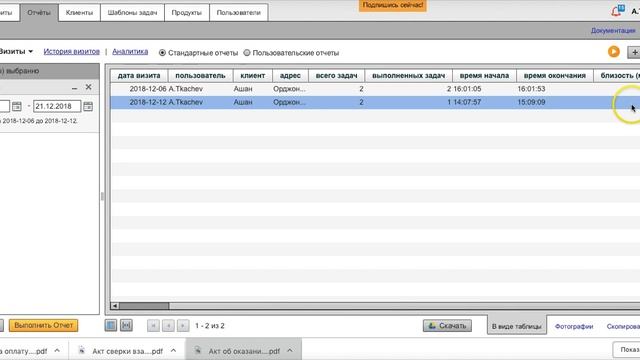The image size is (640, 360).
Task: Close the filter panel with X icon
Action: coord(88,87)
